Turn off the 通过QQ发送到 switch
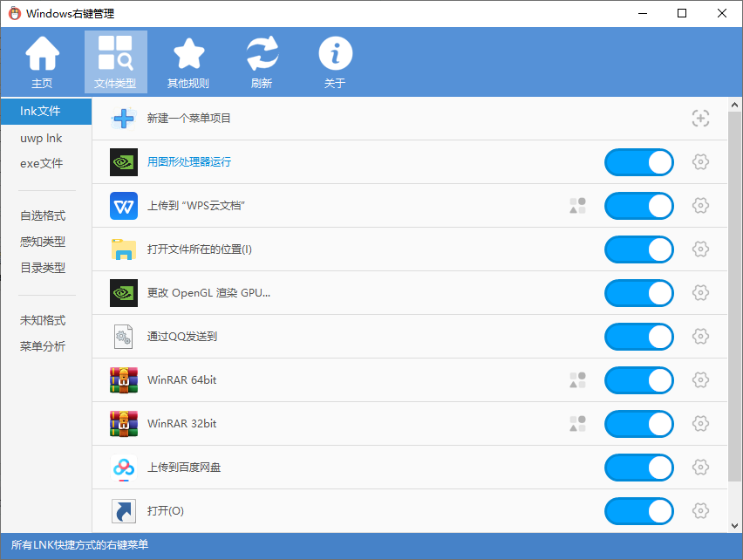 click(638, 337)
